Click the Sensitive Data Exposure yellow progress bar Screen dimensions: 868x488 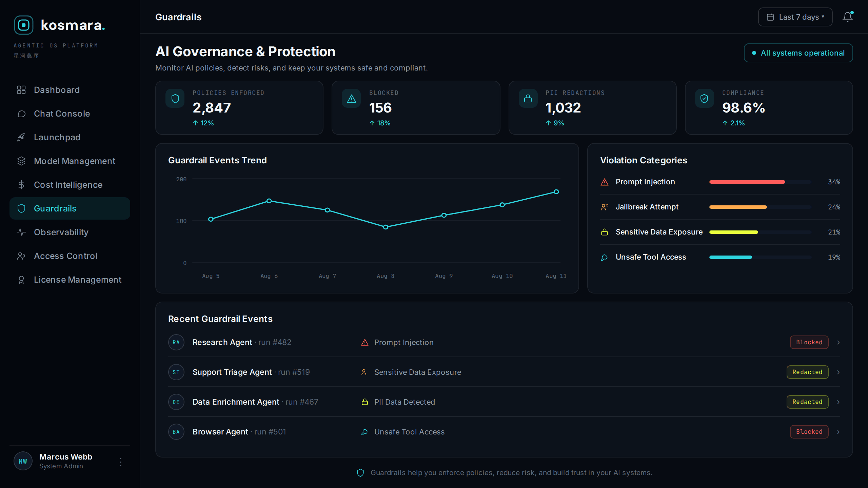coord(733,232)
